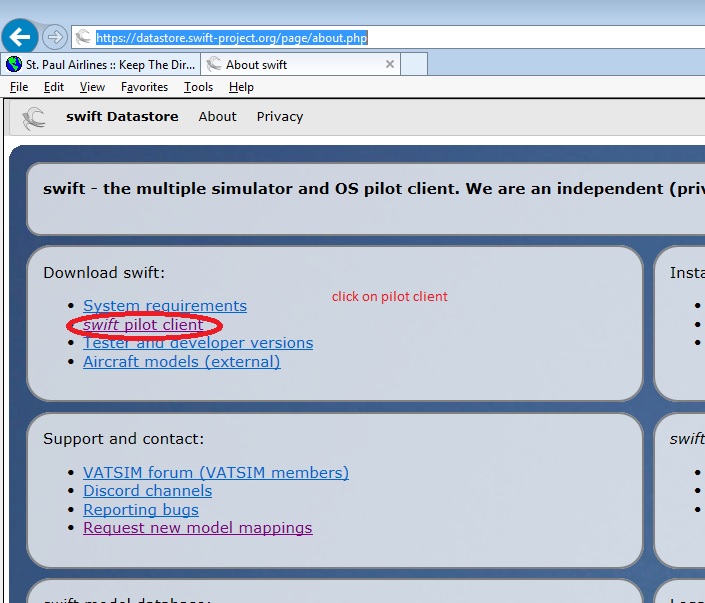The height and width of the screenshot is (603, 705).
Task: Close the About swift tab
Action: (x=390, y=64)
